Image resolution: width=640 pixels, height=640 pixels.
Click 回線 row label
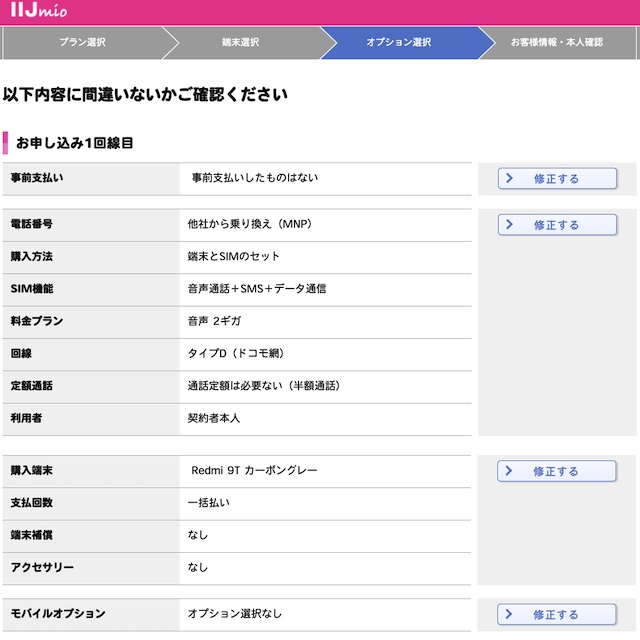click(x=21, y=353)
